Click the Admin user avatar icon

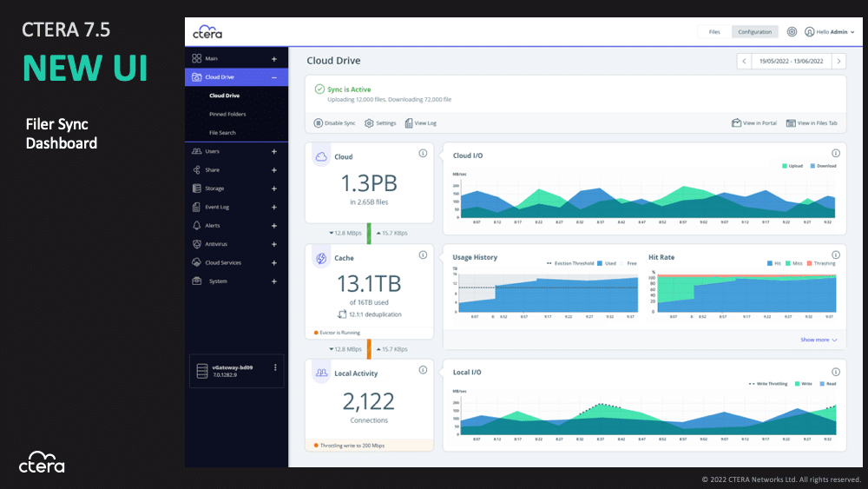tap(809, 32)
